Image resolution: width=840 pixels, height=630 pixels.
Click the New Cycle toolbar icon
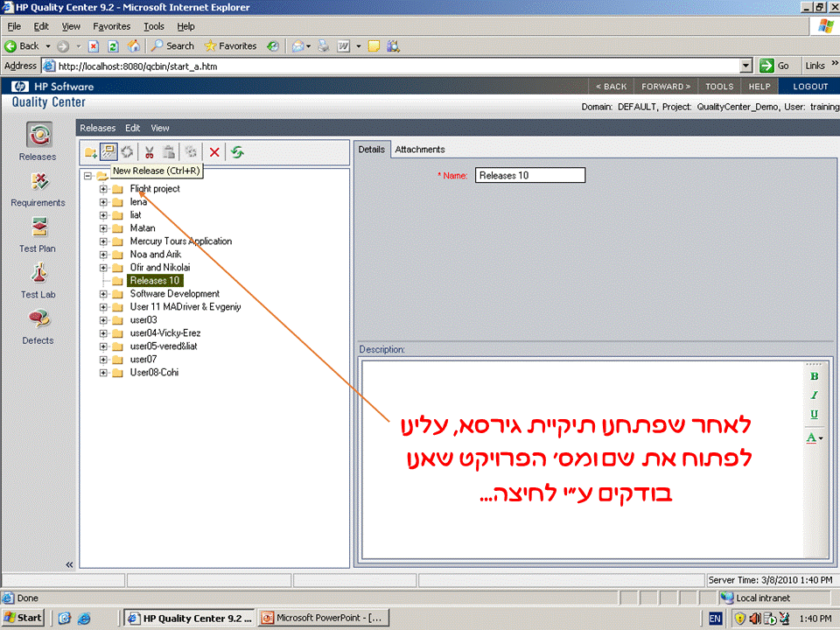127,152
